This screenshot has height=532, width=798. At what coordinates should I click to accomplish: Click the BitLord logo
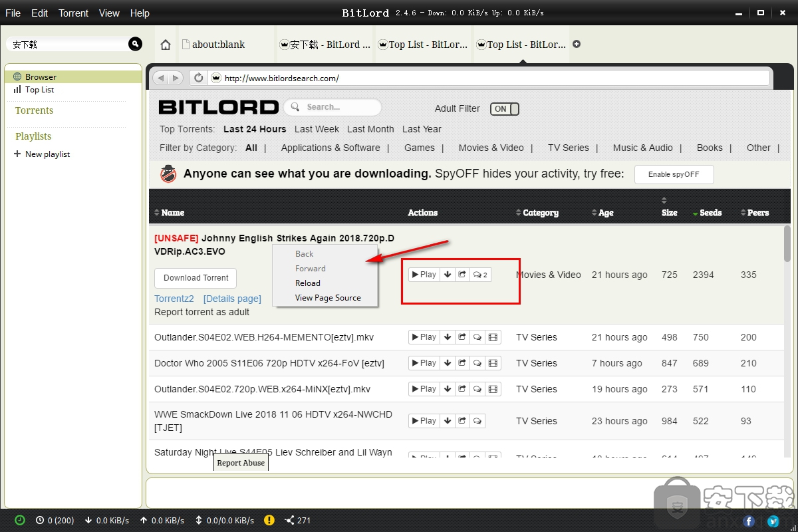(219, 107)
